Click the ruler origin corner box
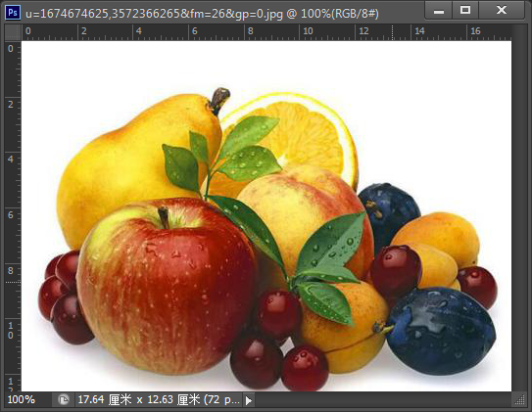This screenshot has height=412, width=532. 13,32
